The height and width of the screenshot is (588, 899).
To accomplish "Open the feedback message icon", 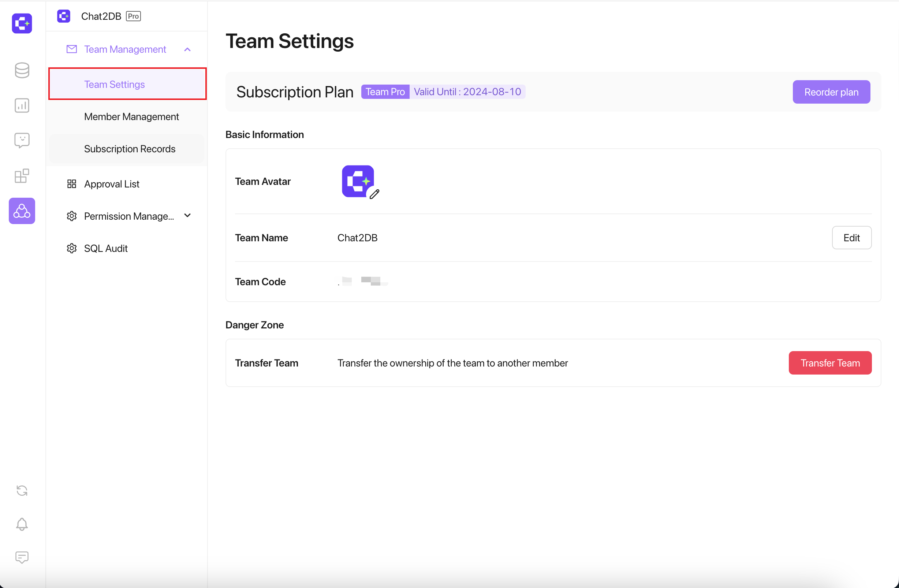I will 22,557.
